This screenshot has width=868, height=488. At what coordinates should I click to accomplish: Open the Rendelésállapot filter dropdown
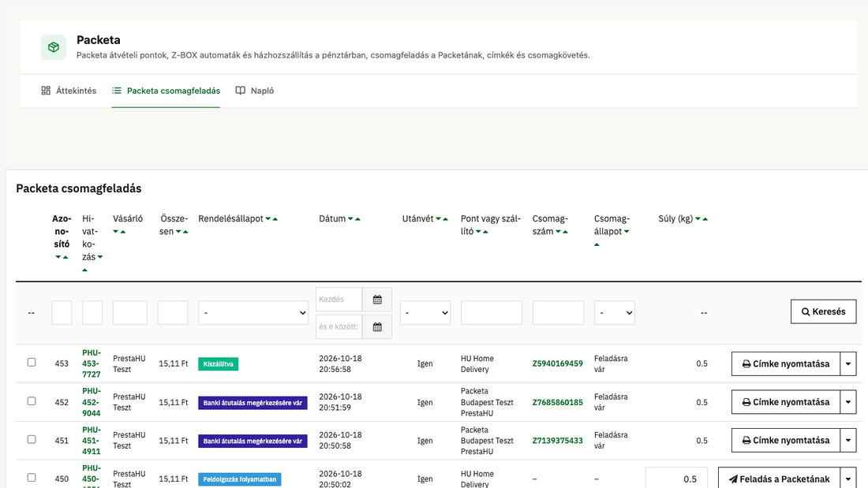[x=253, y=313]
